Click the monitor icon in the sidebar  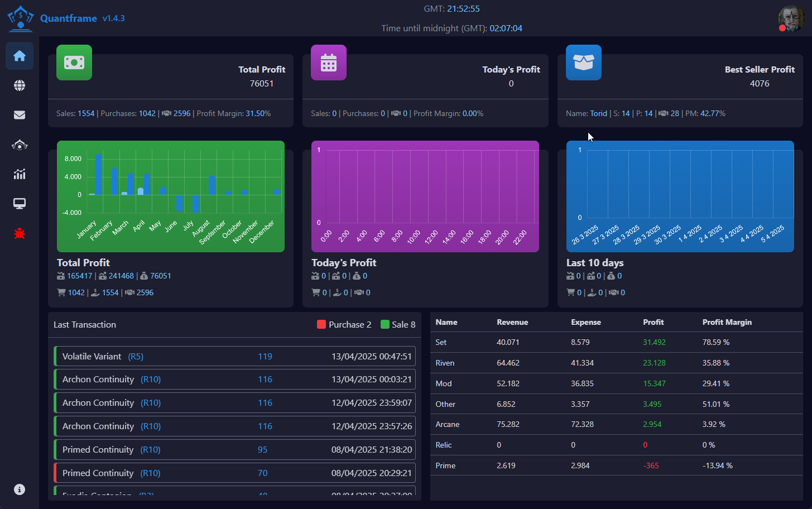[x=20, y=204]
